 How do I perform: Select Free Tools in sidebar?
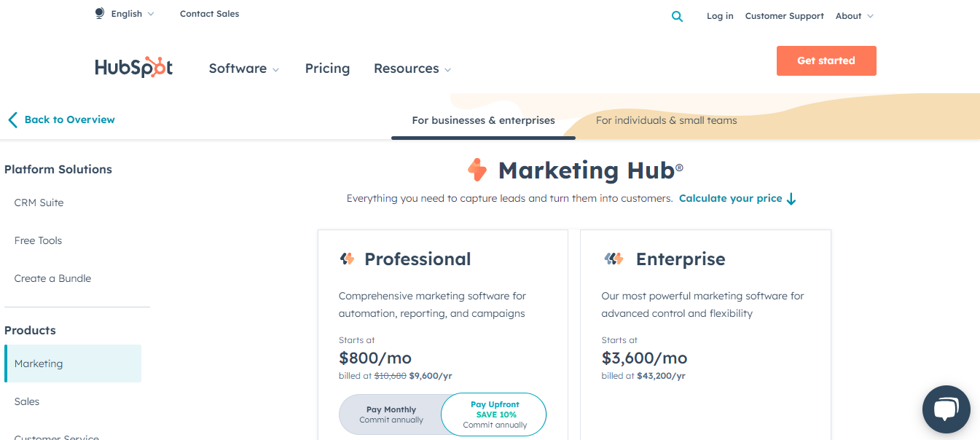(x=38, y=240)
